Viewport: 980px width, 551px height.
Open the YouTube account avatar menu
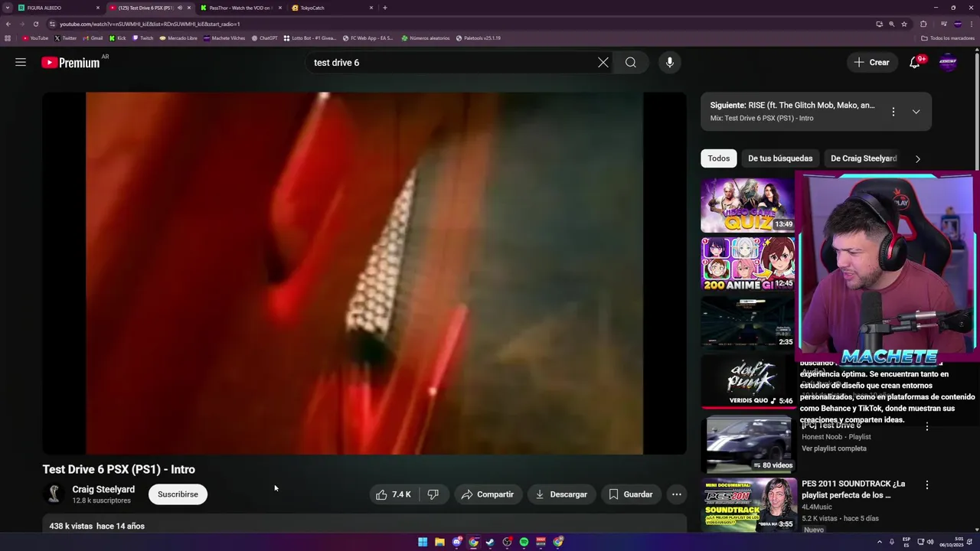[x=948, y=63]
